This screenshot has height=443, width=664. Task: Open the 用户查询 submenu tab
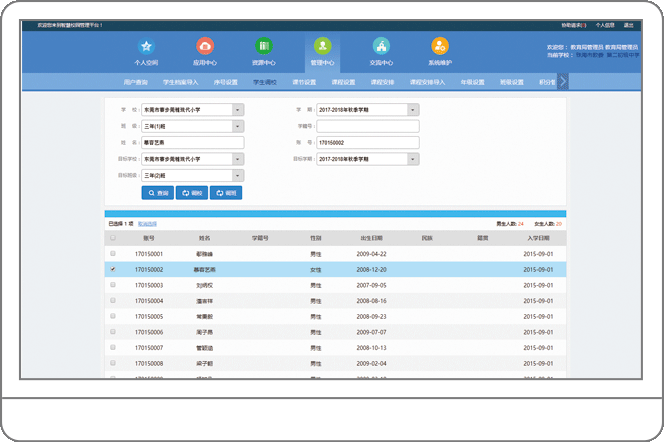pyautogui.click(x=136, y=82)
